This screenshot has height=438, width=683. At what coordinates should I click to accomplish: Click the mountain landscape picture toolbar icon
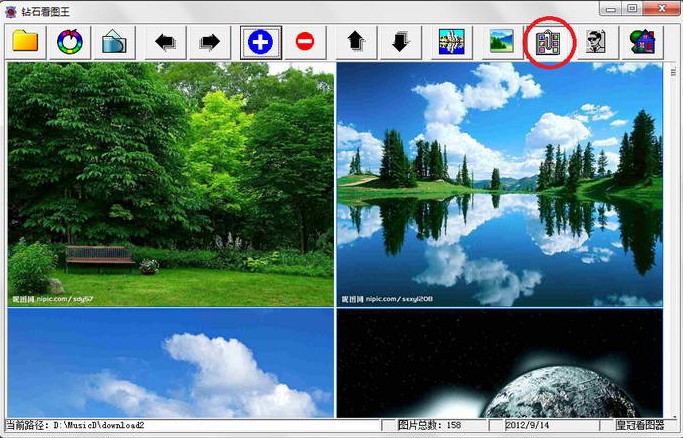coord(502,42)
